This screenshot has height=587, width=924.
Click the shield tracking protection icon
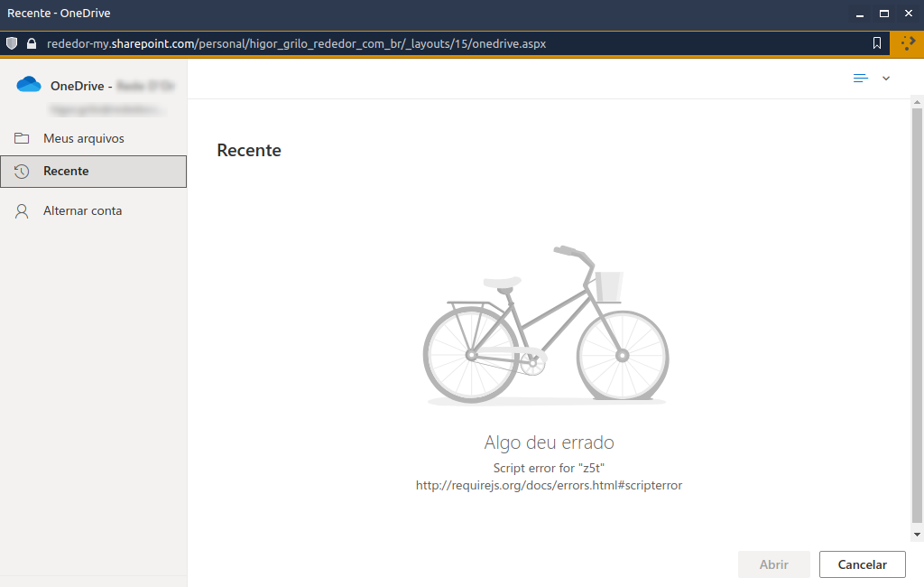click(12, 43)
